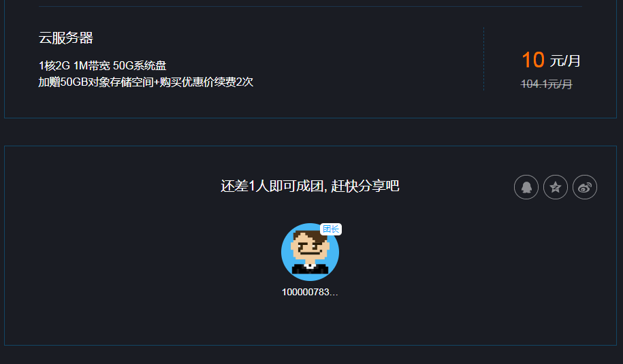This screenshot has height=364, width=623.
Task: Click the 元/月 unit beside the orange price
Action: (x=565, y=61)
